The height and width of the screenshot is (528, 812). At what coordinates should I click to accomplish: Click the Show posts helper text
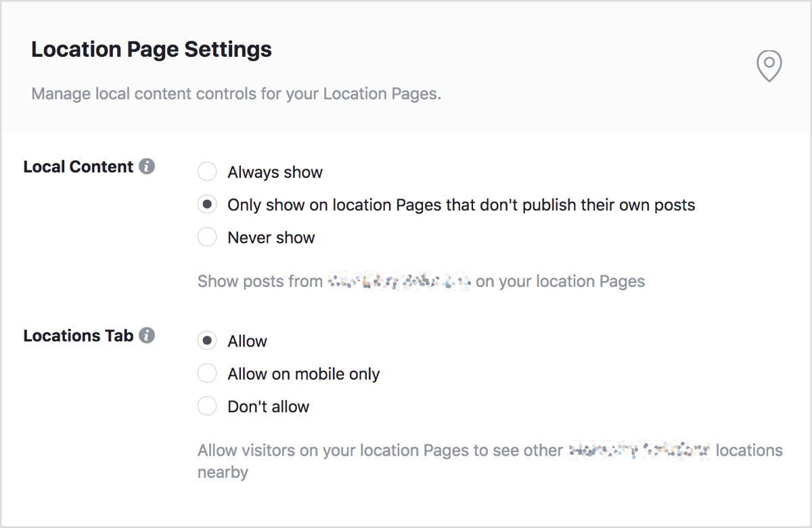tap(420, 280)
